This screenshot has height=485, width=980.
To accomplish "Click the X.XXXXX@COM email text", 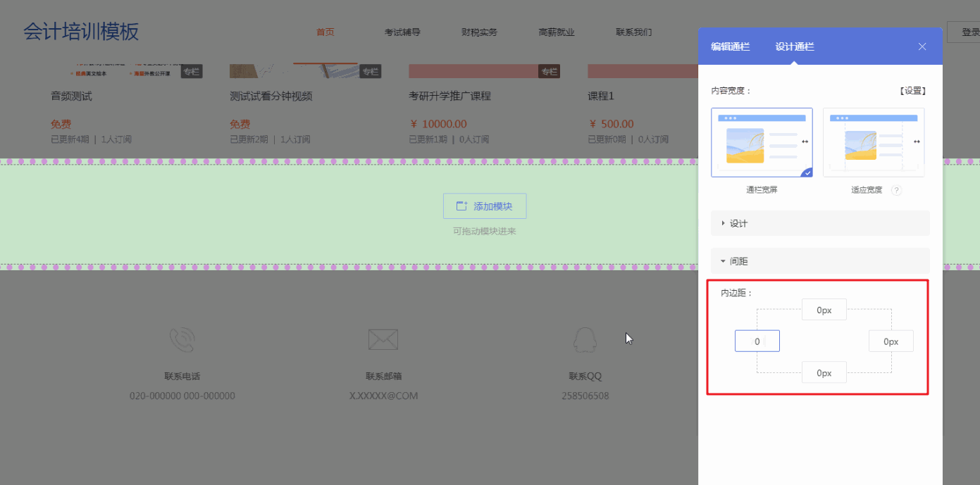I will [x=383, y=396].
